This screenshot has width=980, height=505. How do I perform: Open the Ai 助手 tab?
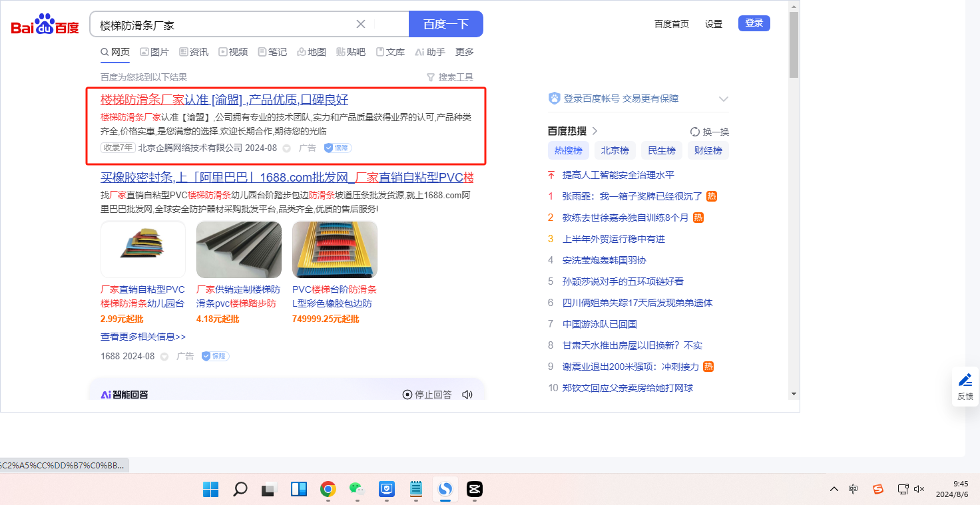coord(430,52)
